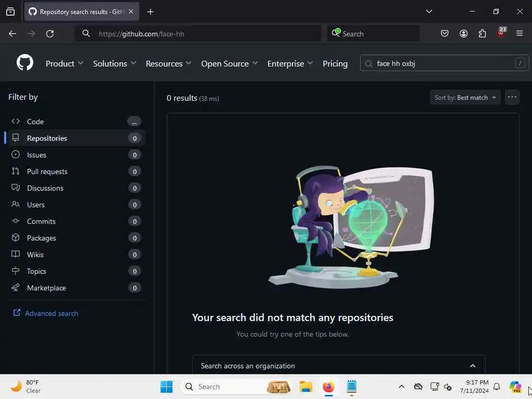Screen dimensions: 532x399
Task: Open the notifications bell
Action: 497,387
